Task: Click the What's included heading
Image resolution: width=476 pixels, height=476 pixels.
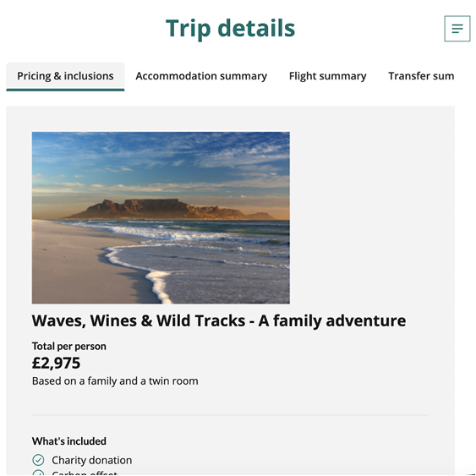Action: click(x=69, y=441)
